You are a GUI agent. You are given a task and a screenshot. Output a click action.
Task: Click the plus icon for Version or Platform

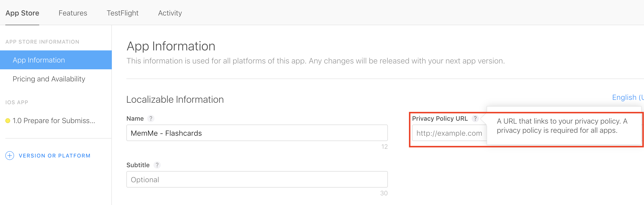pyautogui.click(x=9, y=155)
